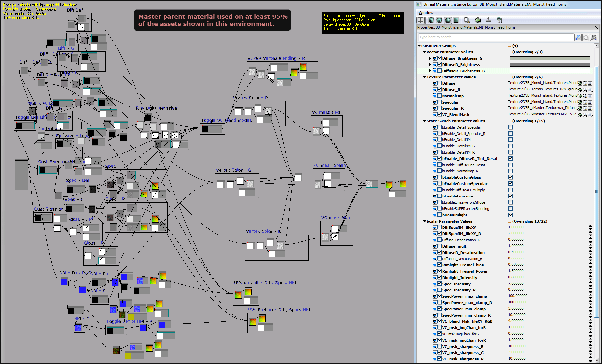
Task: Click the Diffuse_Brightness_G color bar
Action: pos(550,58)
